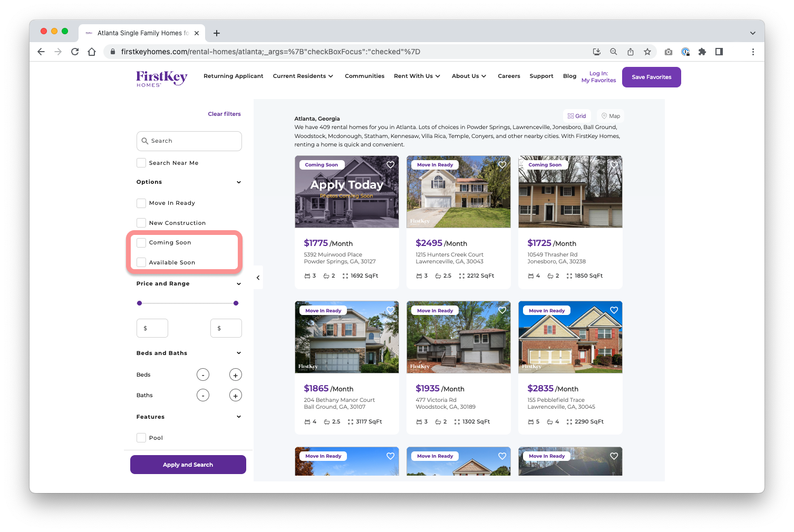Image resolution: width=794 pixels, height=532 pixels.
Task: Favorite the $2495 Hunters Creek Court listing heart
Action: [x=502, y=165]
